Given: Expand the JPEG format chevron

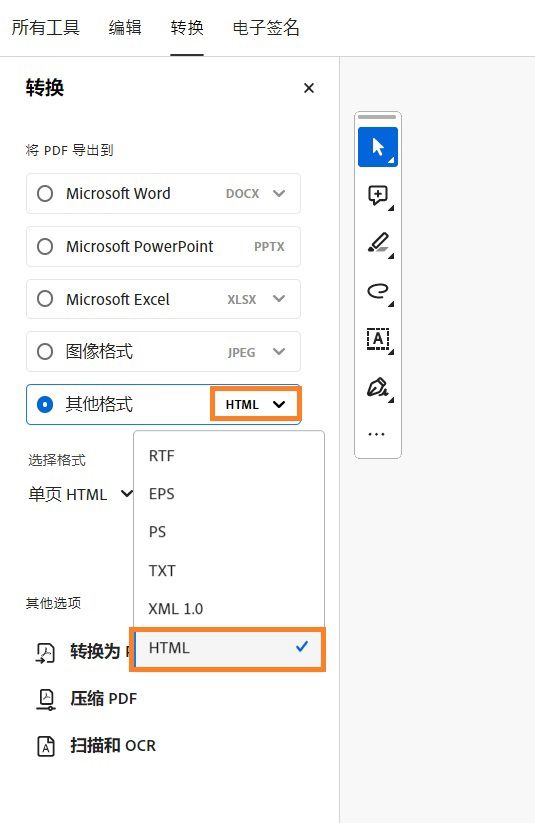Looking at the screenshot, I should click(279, 352).
